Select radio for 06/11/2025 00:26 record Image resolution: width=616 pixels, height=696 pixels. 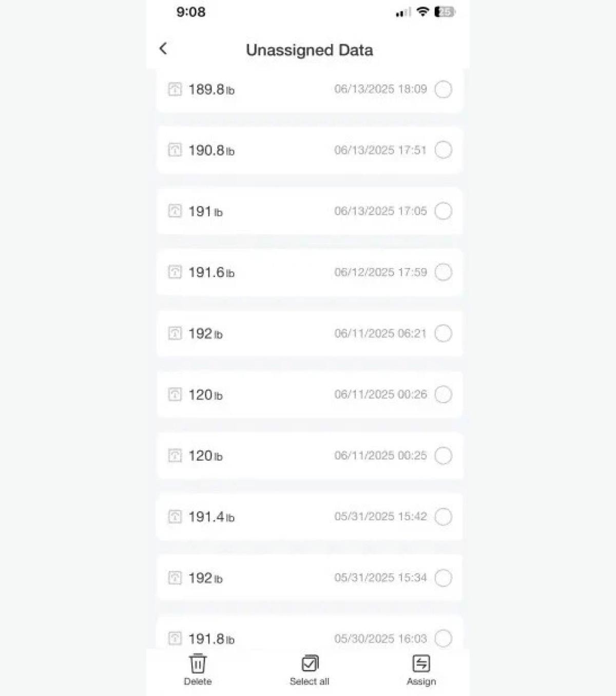(x=443, y=394)
